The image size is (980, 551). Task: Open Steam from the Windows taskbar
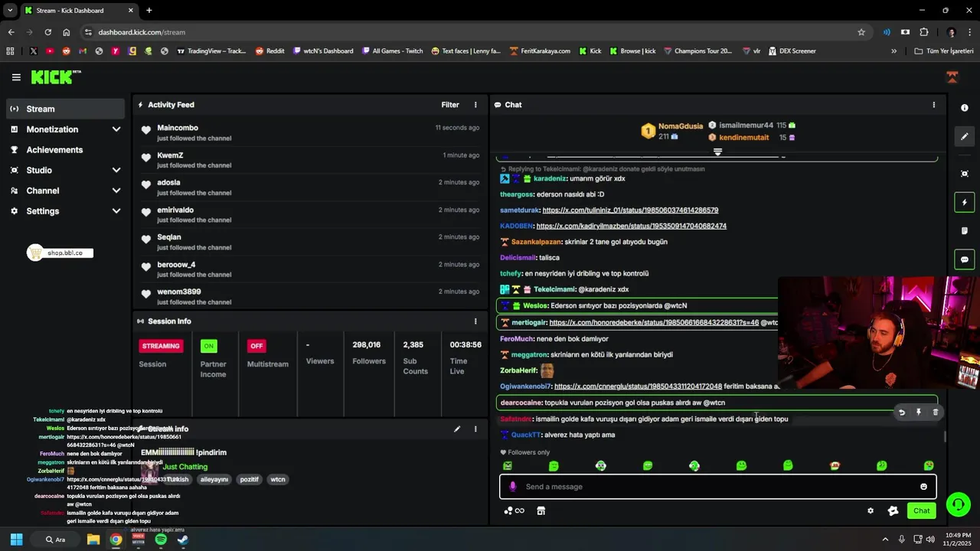click(183, 540)
